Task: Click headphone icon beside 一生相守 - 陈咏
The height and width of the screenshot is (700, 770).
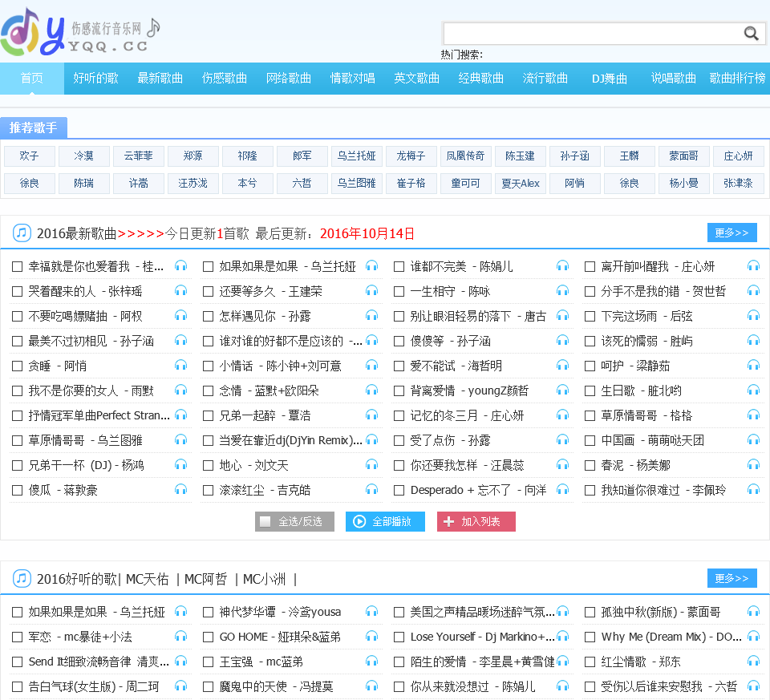Action: 562,291
